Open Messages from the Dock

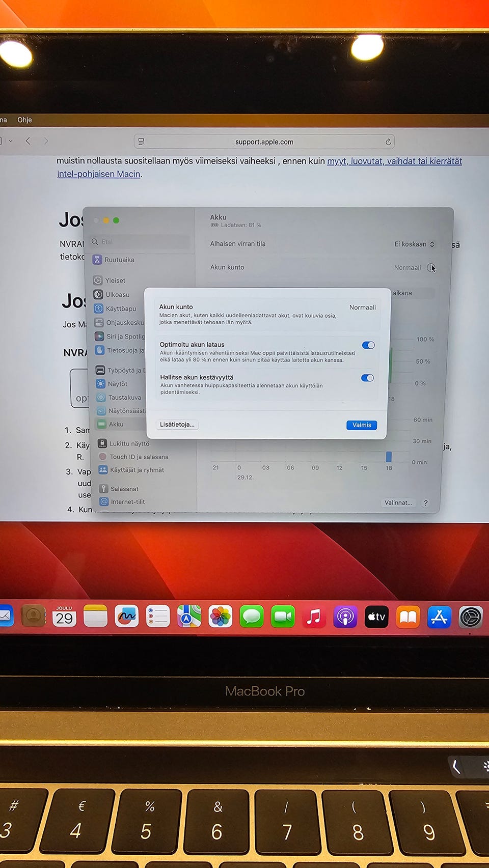pyautogui.click(x=252, y=617)
